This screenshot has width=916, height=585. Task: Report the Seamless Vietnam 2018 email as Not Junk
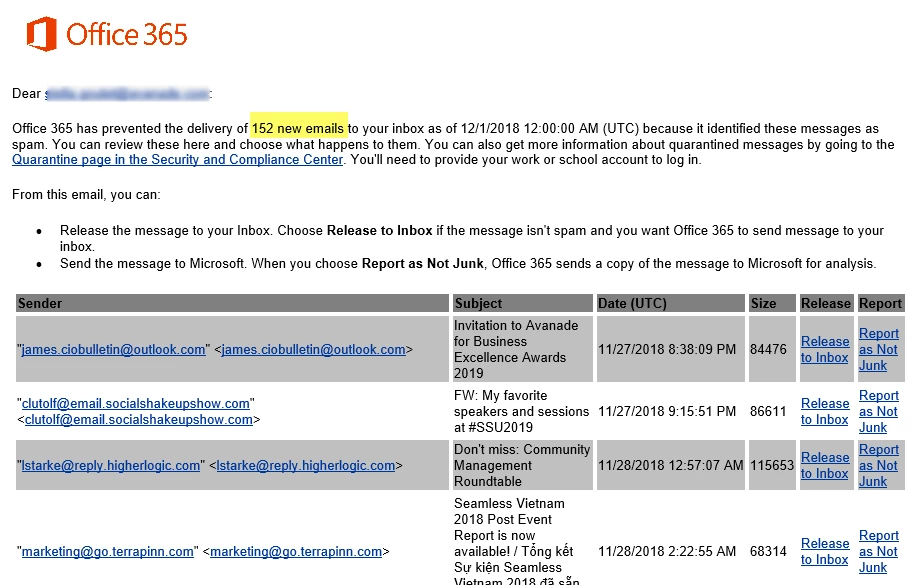click(x=879, y=552)
